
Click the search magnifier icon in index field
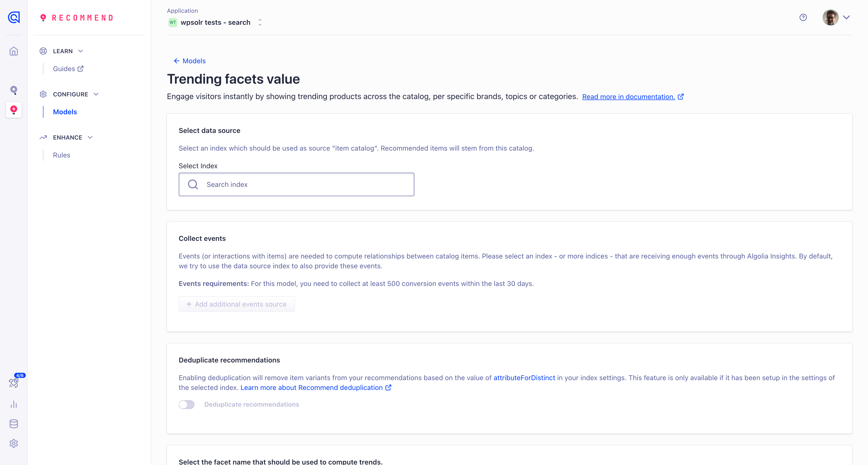(193, 184)
